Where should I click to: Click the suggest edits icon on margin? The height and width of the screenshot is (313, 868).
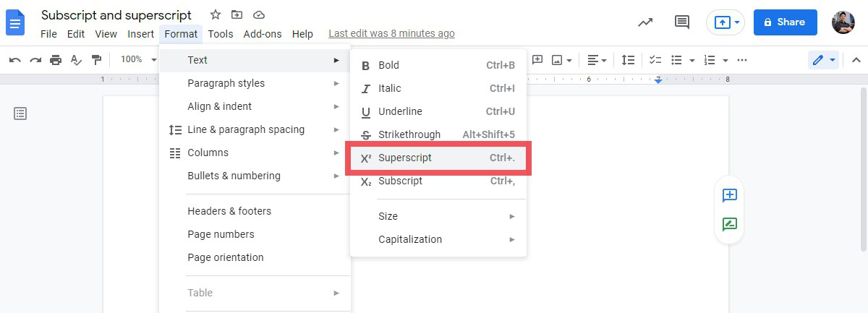point(729,224)
